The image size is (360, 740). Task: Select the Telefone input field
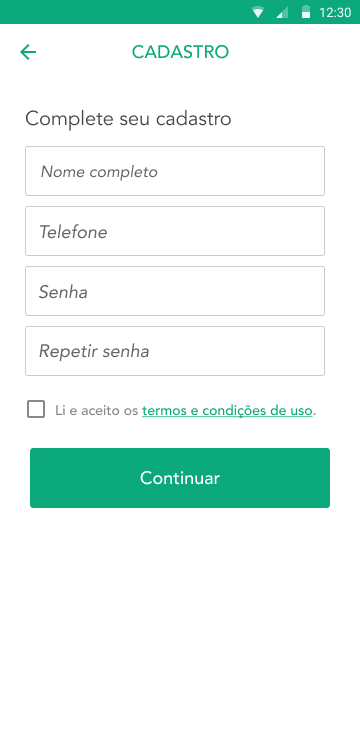tap(175, 231)
